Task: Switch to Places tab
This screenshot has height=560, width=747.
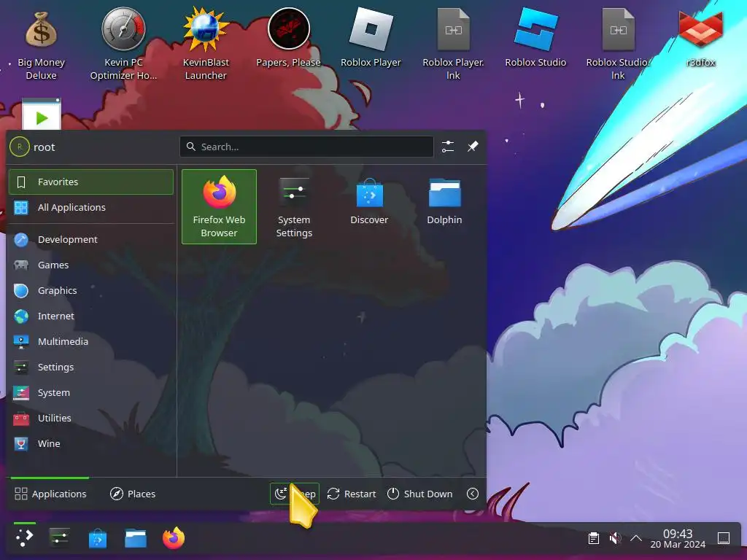Action: [x=133, y=494]
